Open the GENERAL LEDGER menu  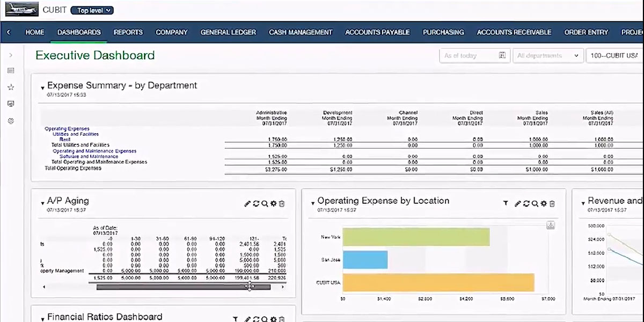pos(228,32)
